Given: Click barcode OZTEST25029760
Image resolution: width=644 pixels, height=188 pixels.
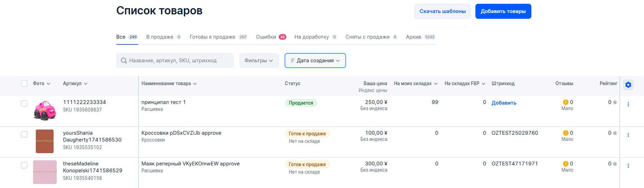Looking at the screenshot, I should pos(515,133).
